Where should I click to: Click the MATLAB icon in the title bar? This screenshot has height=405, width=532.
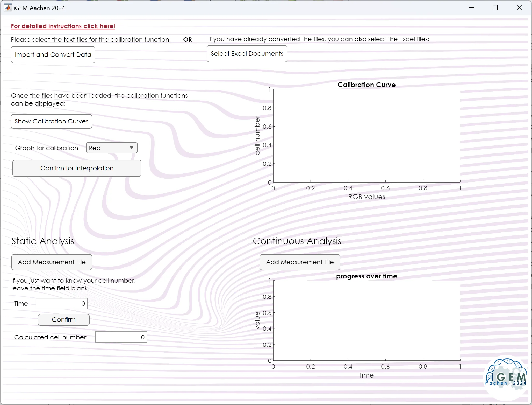click(x=8, y=8)
